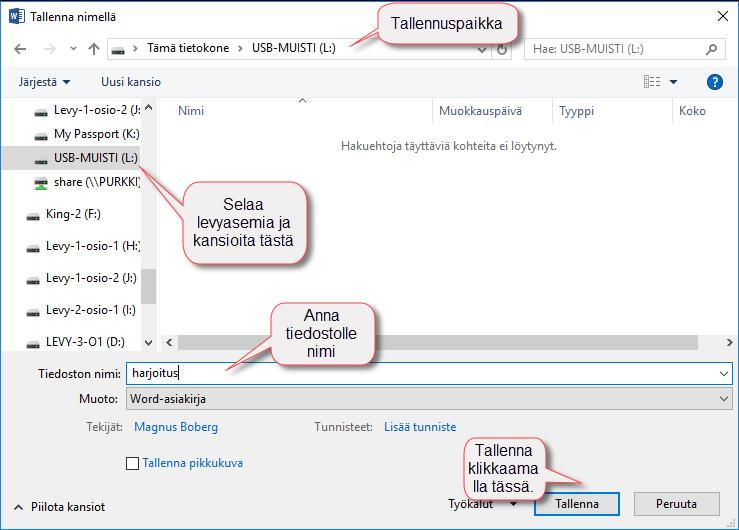Click author Magnus Boberg
The width and height of the screenshot is (739, 530).
pos(176,427)
